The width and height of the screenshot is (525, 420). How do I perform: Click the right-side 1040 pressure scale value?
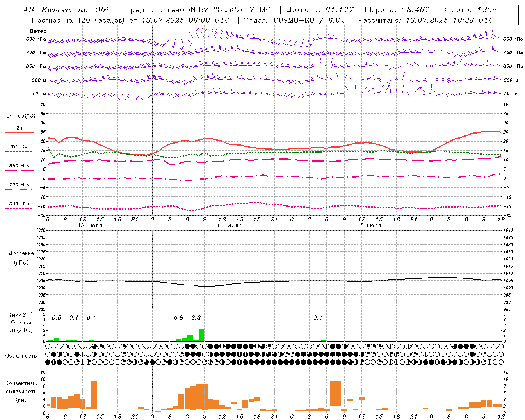pyautogui.click(x=508, y=231)
